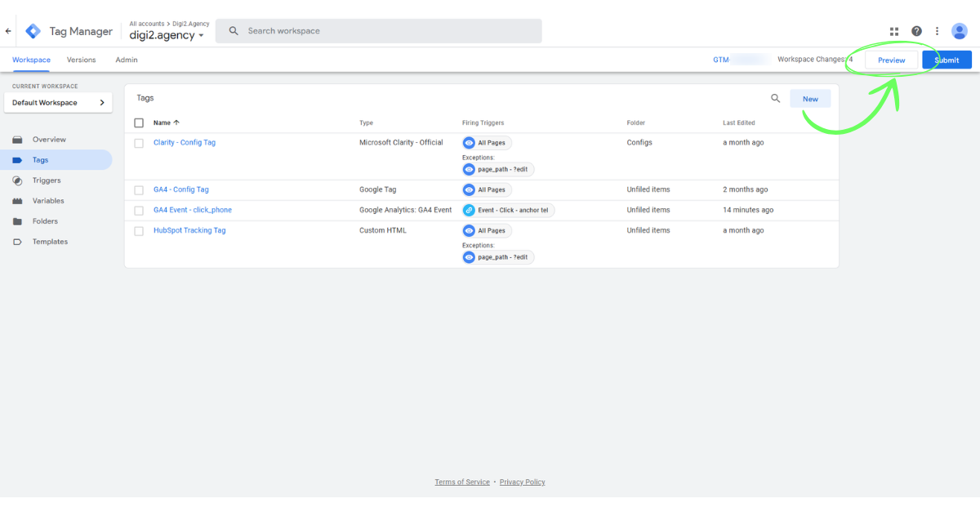Image resolution: width=980 pixels, height=512 pixels.
Task: Sort tags by Name column header
Action: click(x=167, y=122)
